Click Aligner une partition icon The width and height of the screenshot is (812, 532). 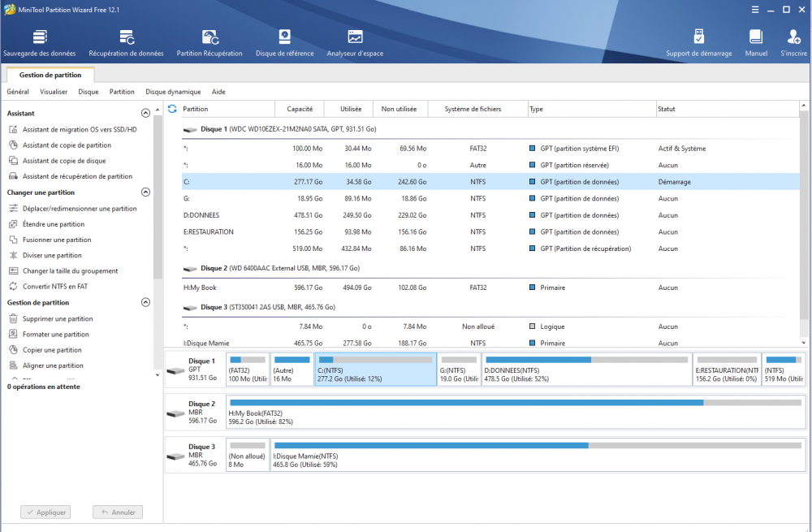pos(14,365)
